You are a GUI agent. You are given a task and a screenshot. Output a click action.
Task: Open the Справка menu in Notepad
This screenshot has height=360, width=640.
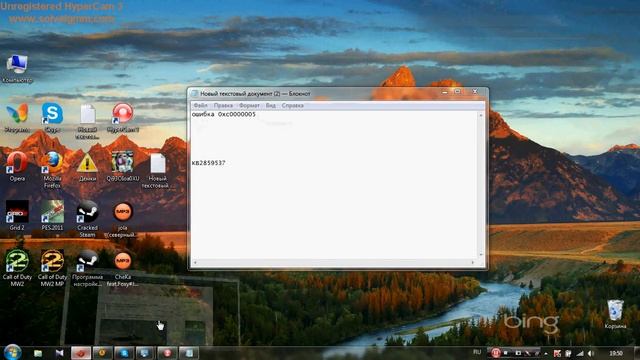point(293,106)
